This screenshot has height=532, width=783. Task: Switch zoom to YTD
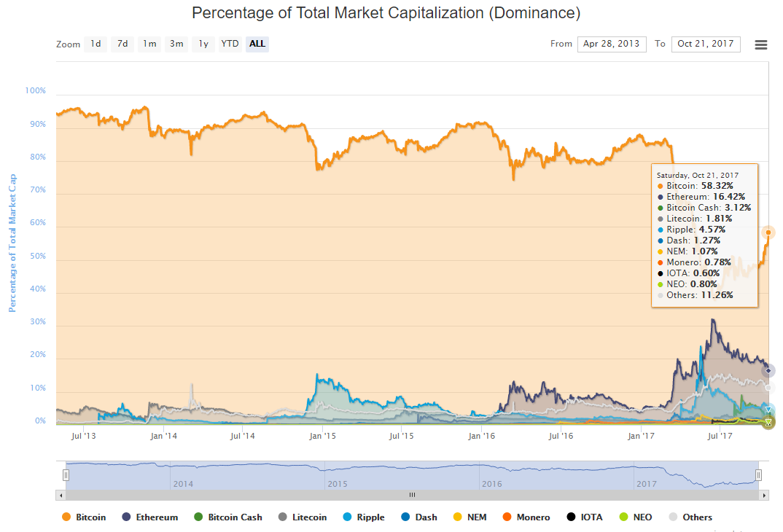point(230,44)
